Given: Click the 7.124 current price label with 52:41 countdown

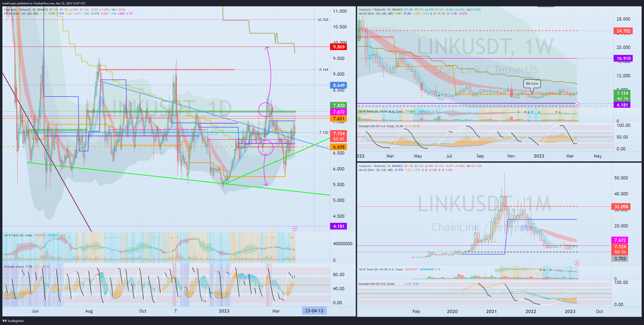Looking at the screenshot, I should click(339, 136).
